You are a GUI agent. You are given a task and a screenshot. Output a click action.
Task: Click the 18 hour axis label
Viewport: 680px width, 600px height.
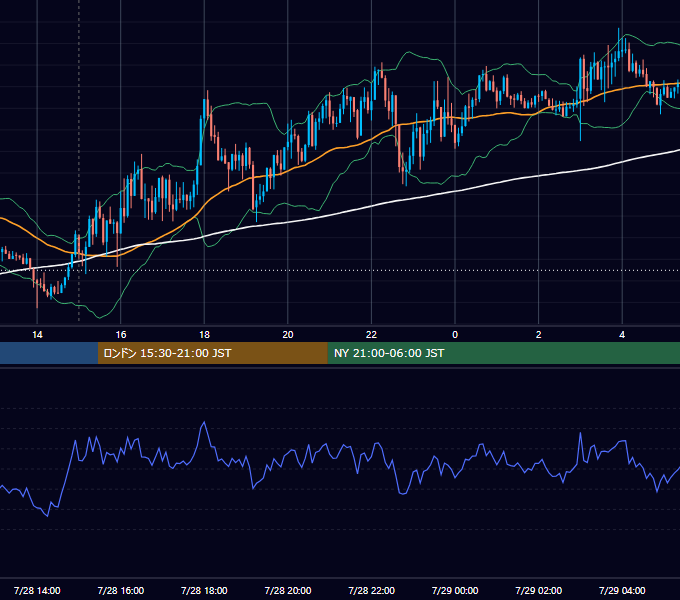click(204, 335)
